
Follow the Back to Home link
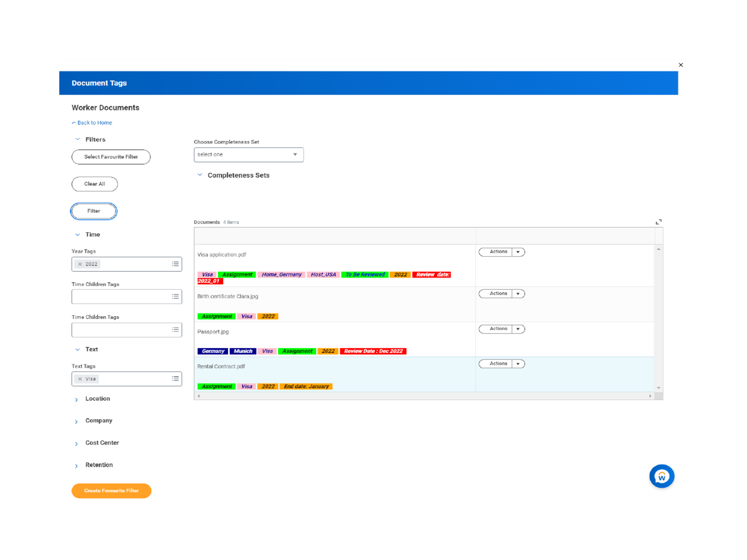pyautogui.click(x=95, y=122)
